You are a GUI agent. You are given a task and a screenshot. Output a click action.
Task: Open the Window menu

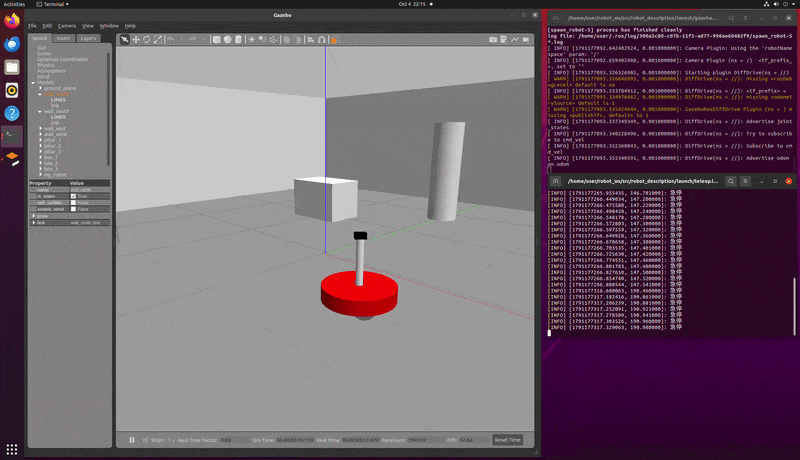109,25
